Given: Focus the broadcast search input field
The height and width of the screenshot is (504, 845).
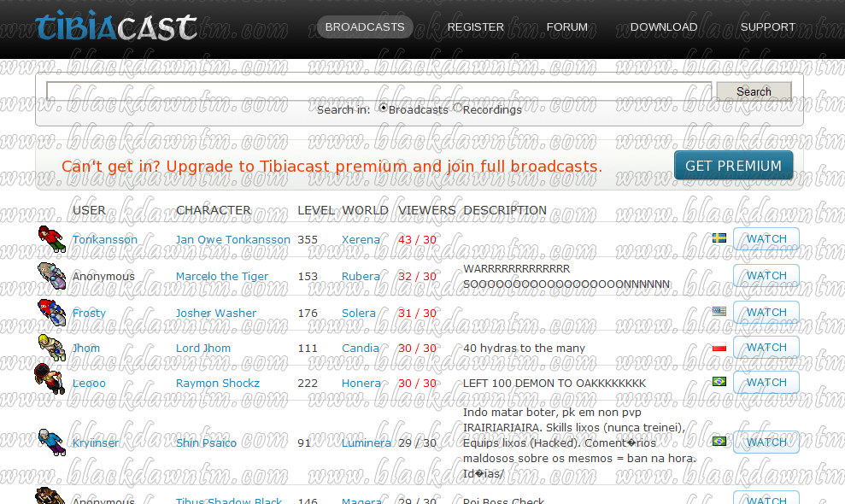Looking at the screenshot, I should point(378,91).
